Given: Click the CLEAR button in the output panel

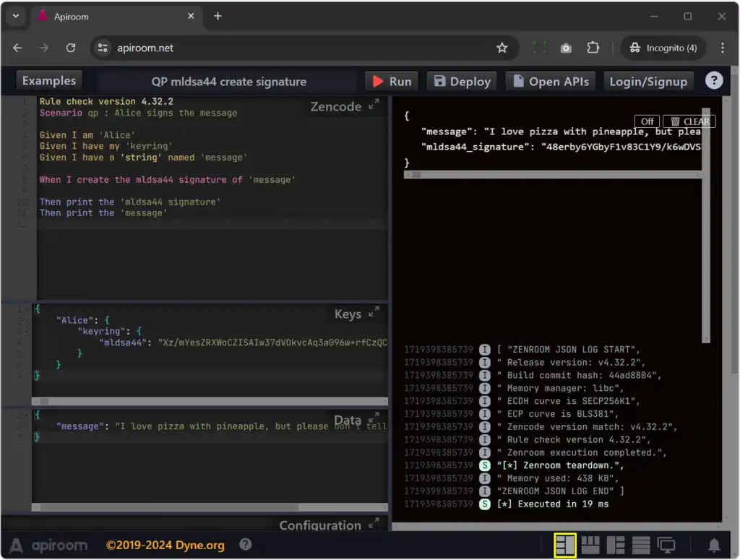Looking at the screenshot, I should [x=689, y=121].
